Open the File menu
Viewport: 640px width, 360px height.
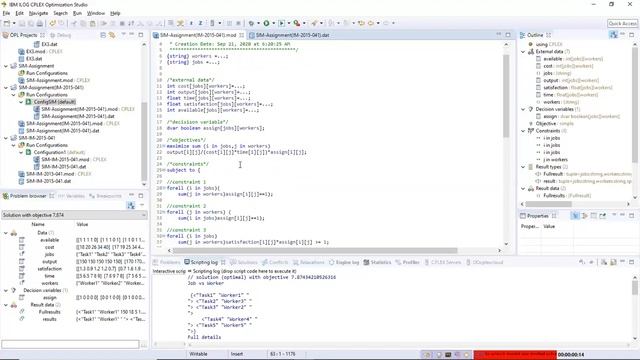[x=7, y=13]
